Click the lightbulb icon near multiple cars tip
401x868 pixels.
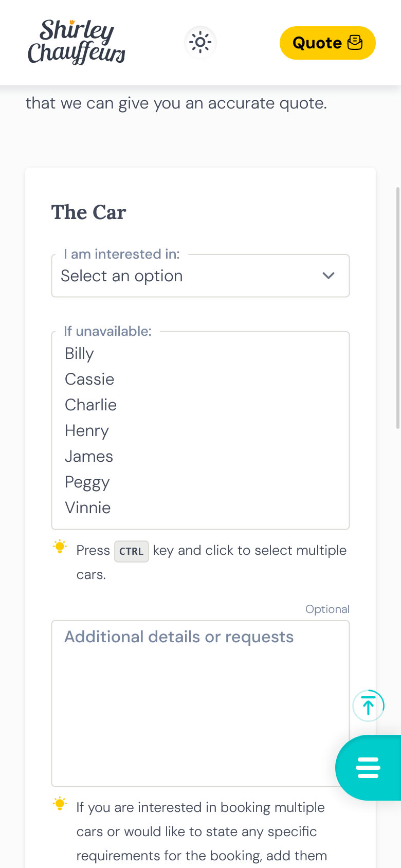(60, 804)
